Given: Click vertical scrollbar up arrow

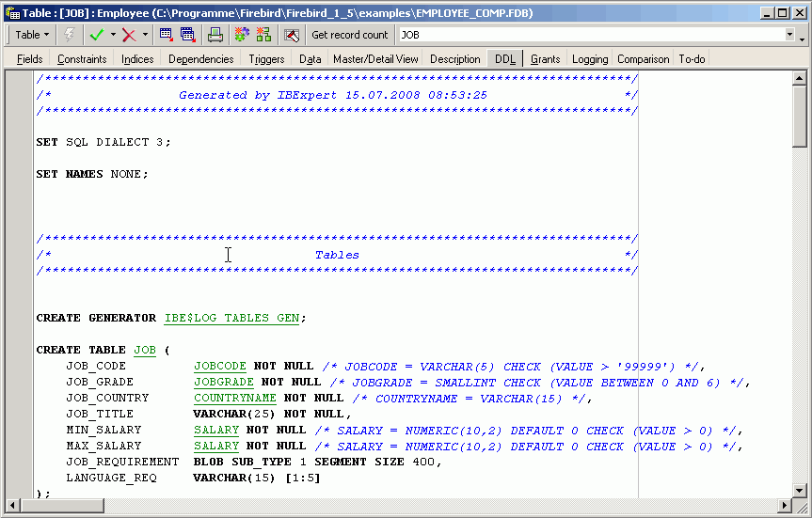Looking at the screenshot, I should pyautogui.click(x=799, y=79).
